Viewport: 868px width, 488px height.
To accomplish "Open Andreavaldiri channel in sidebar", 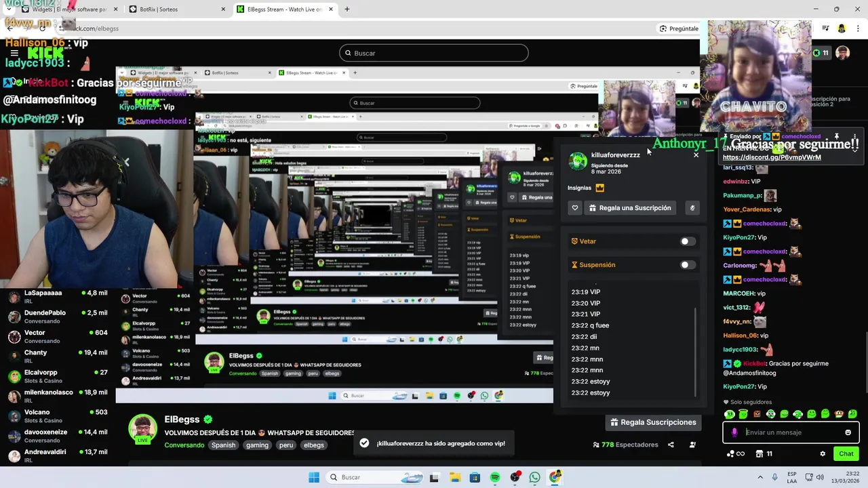I will click(x=58, y=455).
